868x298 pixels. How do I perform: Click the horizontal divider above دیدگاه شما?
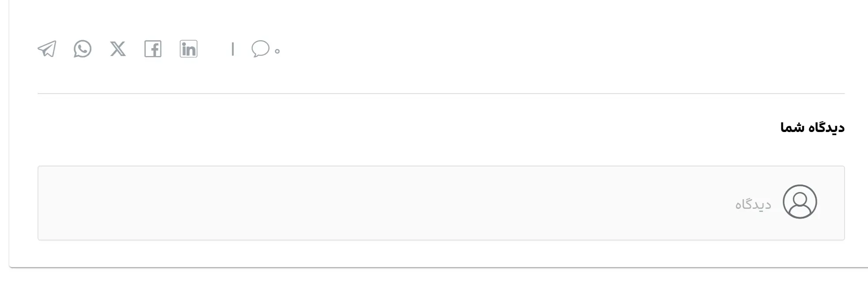click(441, 94)
